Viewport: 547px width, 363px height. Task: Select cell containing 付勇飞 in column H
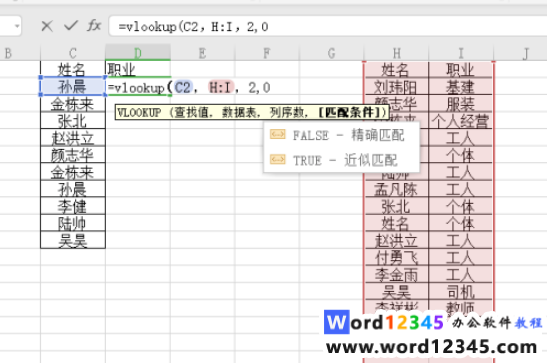[396, 257]
